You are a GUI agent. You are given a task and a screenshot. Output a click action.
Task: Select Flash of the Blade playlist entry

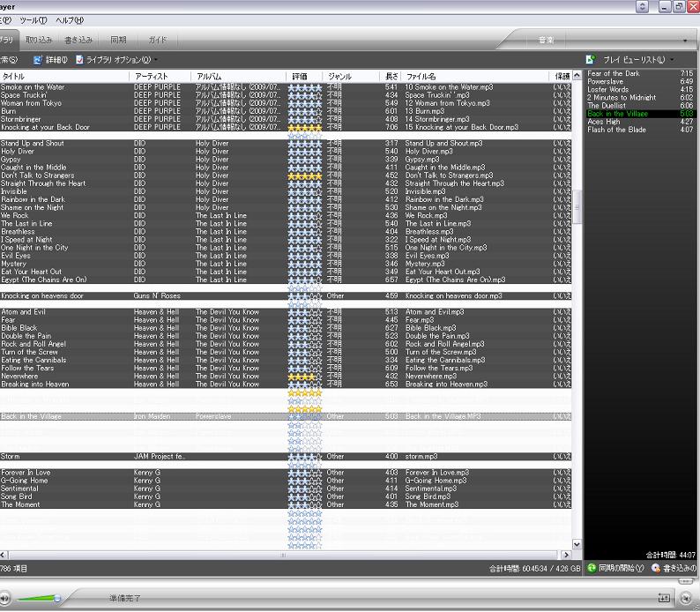click(x=640, y=130)
